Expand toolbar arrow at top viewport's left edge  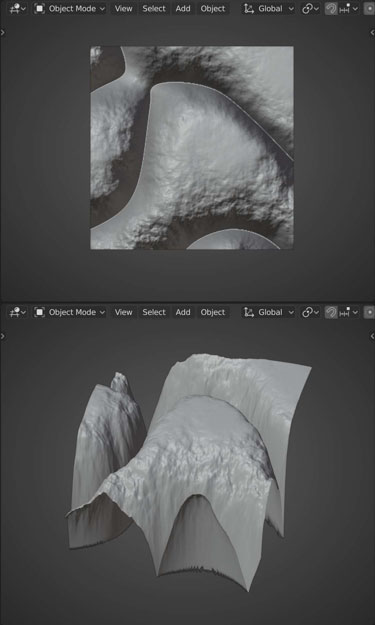click(x=2, y=33)
